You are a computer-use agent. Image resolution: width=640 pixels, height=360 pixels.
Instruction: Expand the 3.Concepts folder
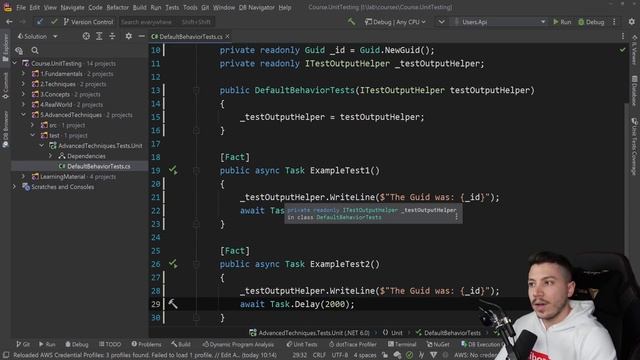tap(24, 94)
